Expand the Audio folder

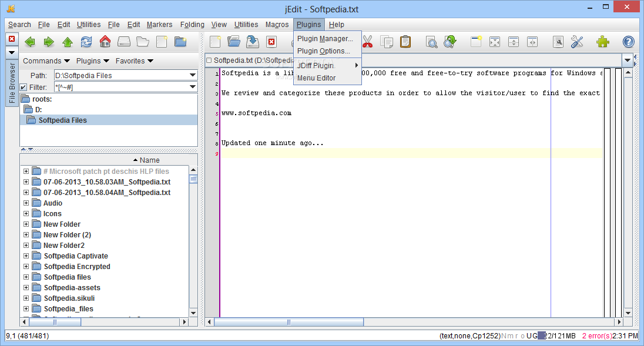[26, 203]
